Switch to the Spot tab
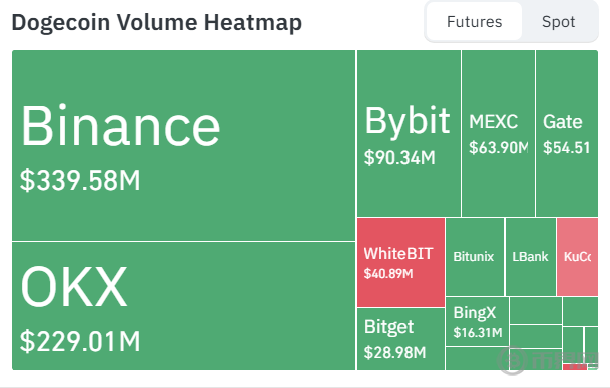The image size is (610, 388). [x=558, y=22]
